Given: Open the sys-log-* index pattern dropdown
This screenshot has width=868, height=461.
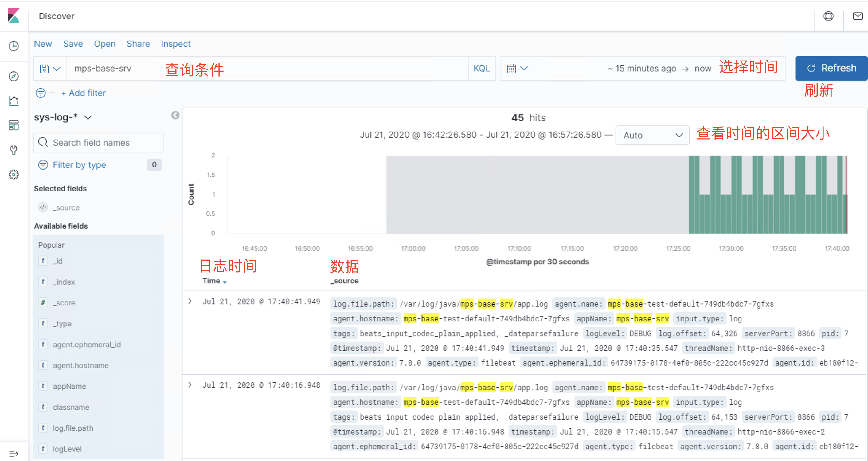Looking at the screenshot, I should point(63,117).
